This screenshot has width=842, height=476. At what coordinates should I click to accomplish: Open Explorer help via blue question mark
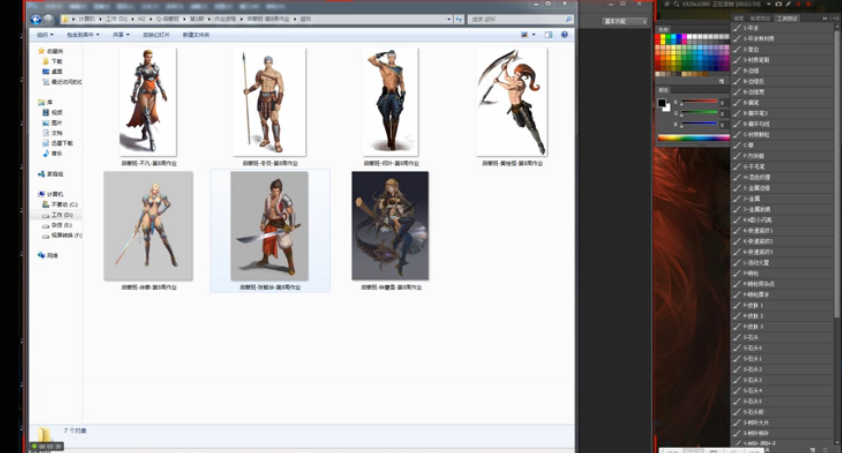tap(564, 35)
